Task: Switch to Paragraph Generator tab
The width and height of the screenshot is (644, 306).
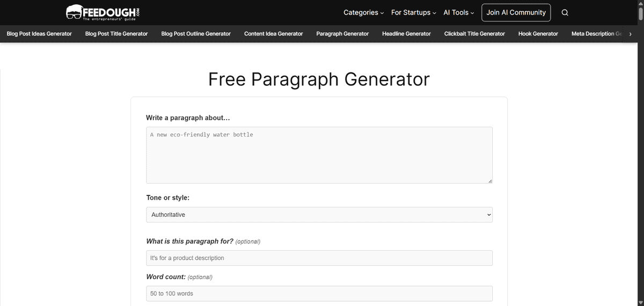Action: pyautogui.click(x=342, y=34)
